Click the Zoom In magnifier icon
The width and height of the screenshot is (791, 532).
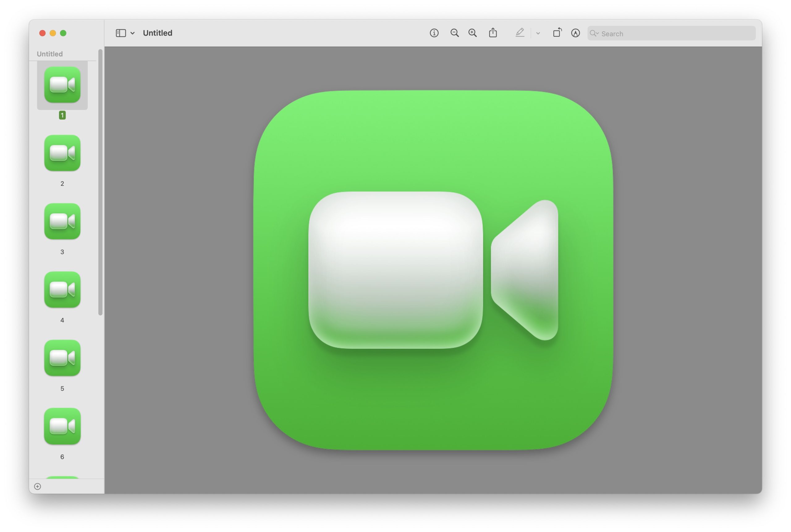point(472,33)
